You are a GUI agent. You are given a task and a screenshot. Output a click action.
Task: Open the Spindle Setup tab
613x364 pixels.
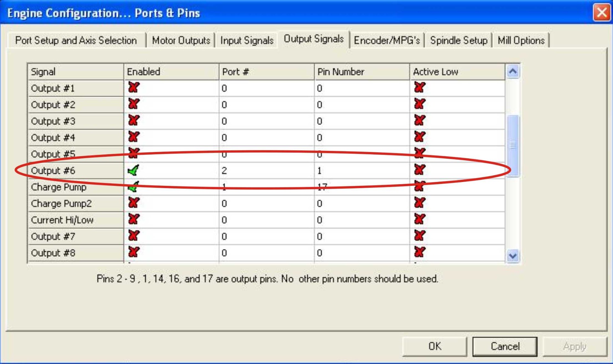tap(459, 40)
